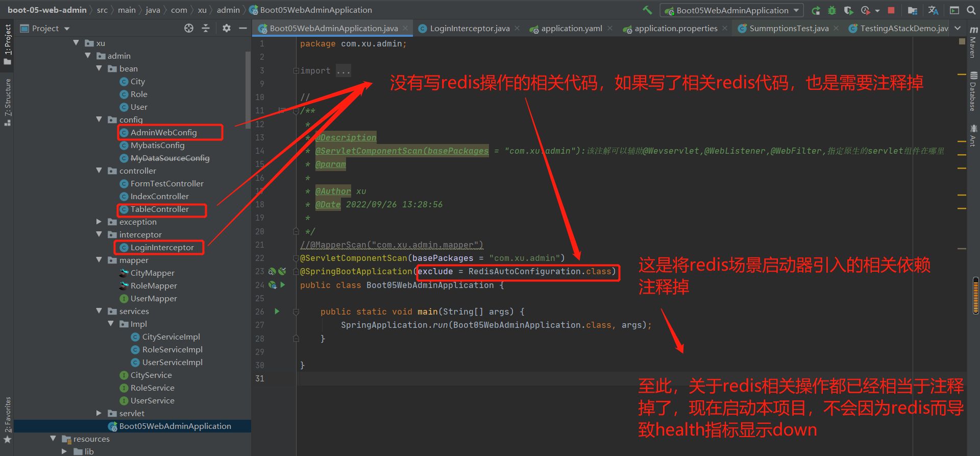Click the profiler run icon with clock

(865, 10)
